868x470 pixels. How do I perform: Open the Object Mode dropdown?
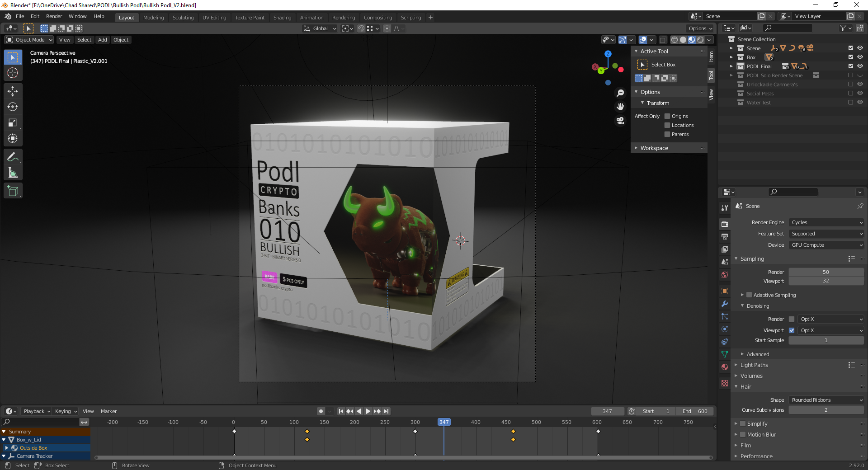coord(29,40)
